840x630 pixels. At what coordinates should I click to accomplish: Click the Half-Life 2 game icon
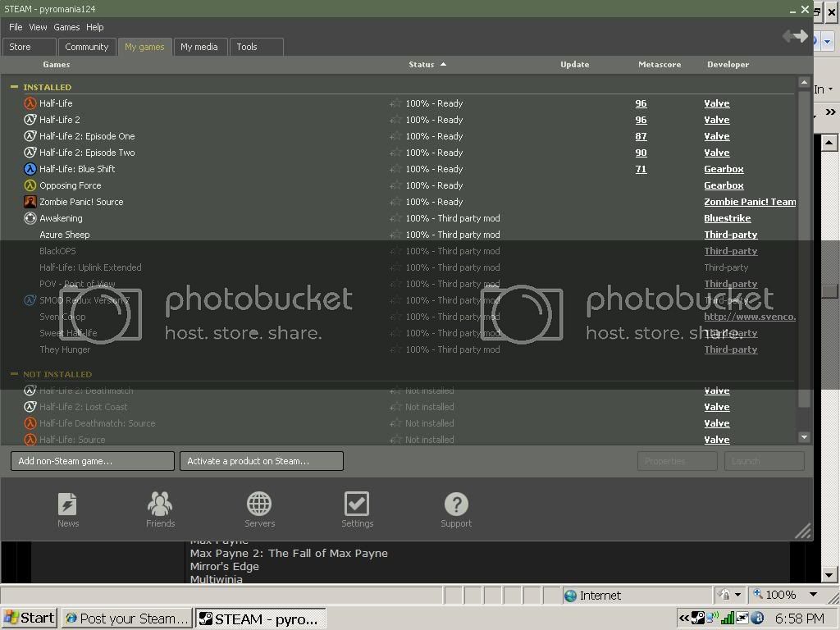(x=30, y=120)
